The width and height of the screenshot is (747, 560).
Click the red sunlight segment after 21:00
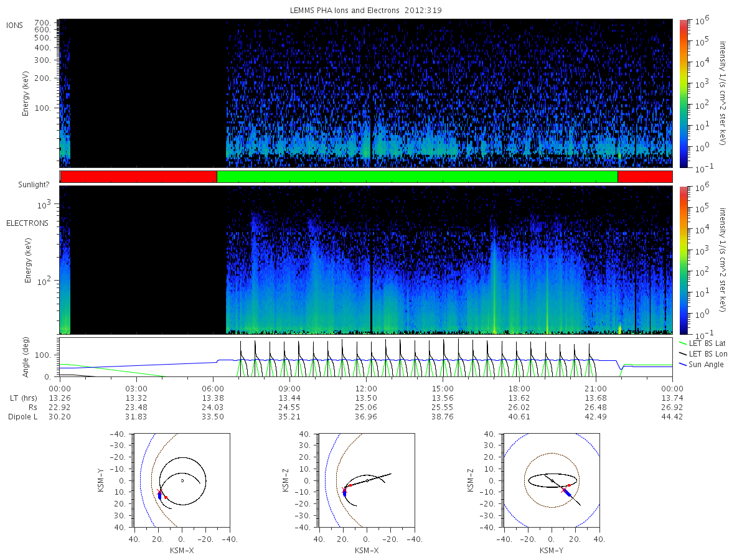pos(645,177)
